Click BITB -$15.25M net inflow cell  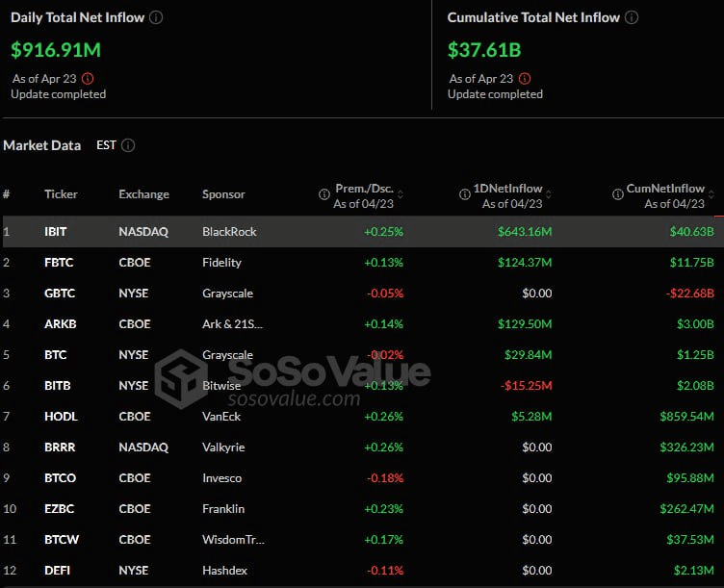click(527, 386)
